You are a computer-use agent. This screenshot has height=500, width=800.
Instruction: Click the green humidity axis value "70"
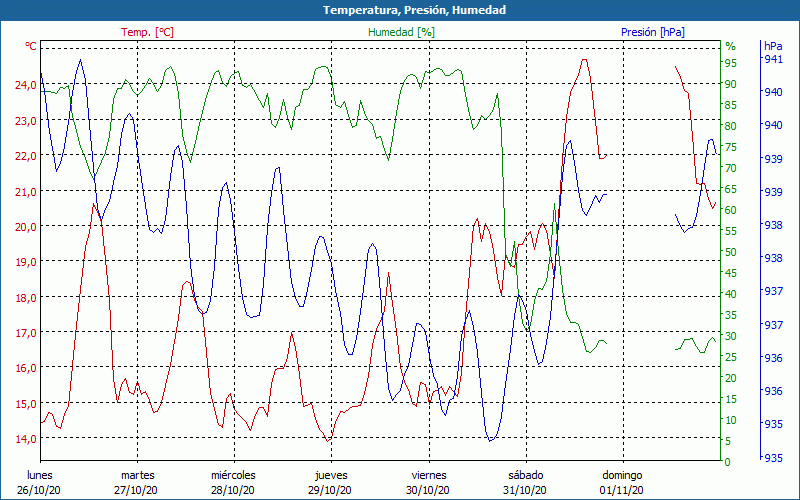click(731, 168)
